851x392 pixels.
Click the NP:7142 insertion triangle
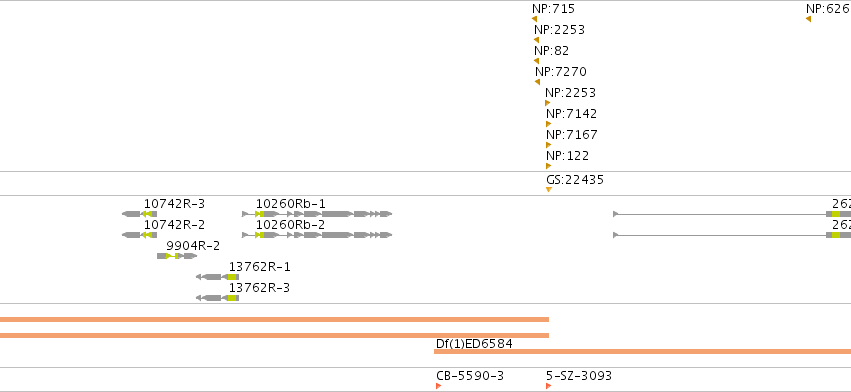[x=548, y=124]
